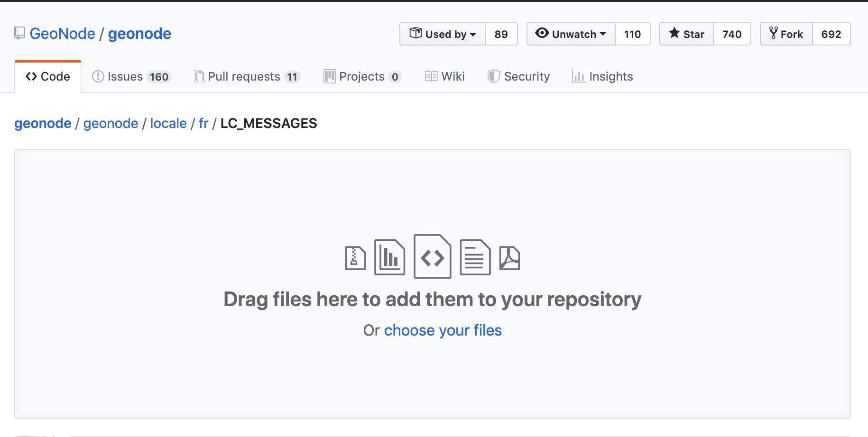The height and width of the screenshot is (437, 868).
Task: Expand the Used by dropdown
Action: point(443,34)
